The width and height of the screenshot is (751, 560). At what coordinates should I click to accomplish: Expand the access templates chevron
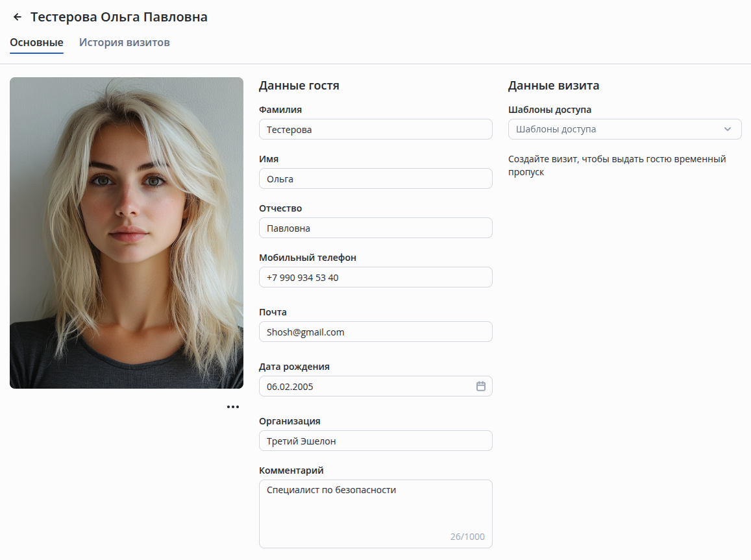click(728, 129)
